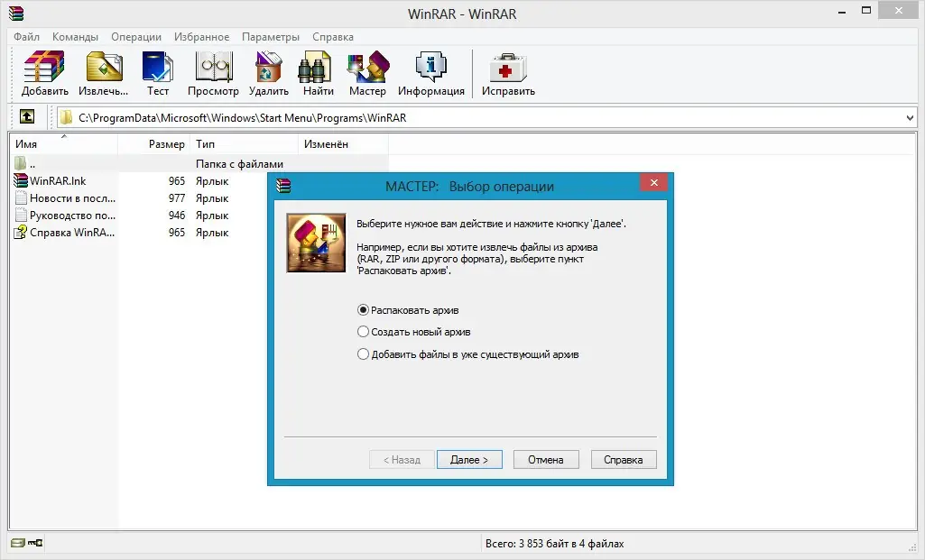925x560 pixels.
Task: Close the МАСТЕР dialog with X
Action: tap(653, 183)
